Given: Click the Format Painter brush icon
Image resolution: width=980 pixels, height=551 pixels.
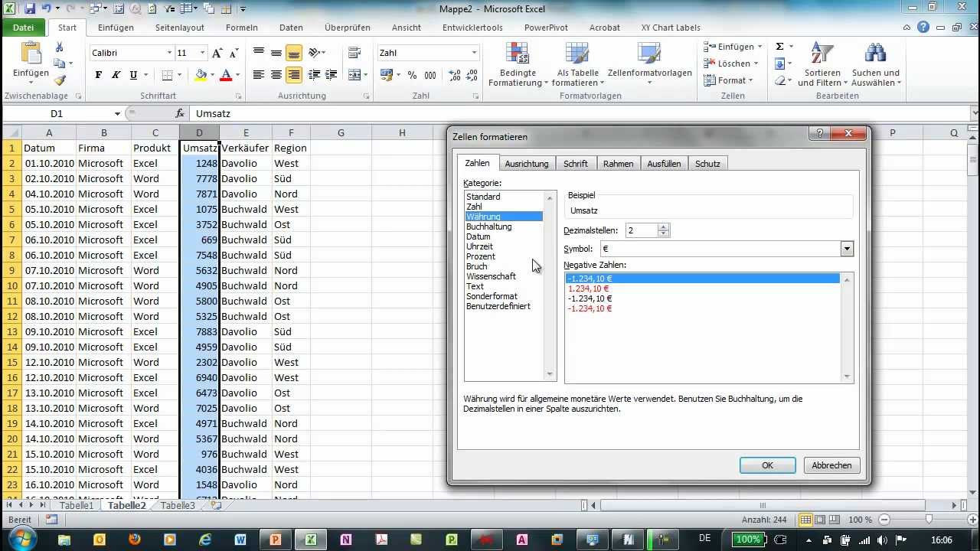Looking at the screenshot, I should pos(60,80).
